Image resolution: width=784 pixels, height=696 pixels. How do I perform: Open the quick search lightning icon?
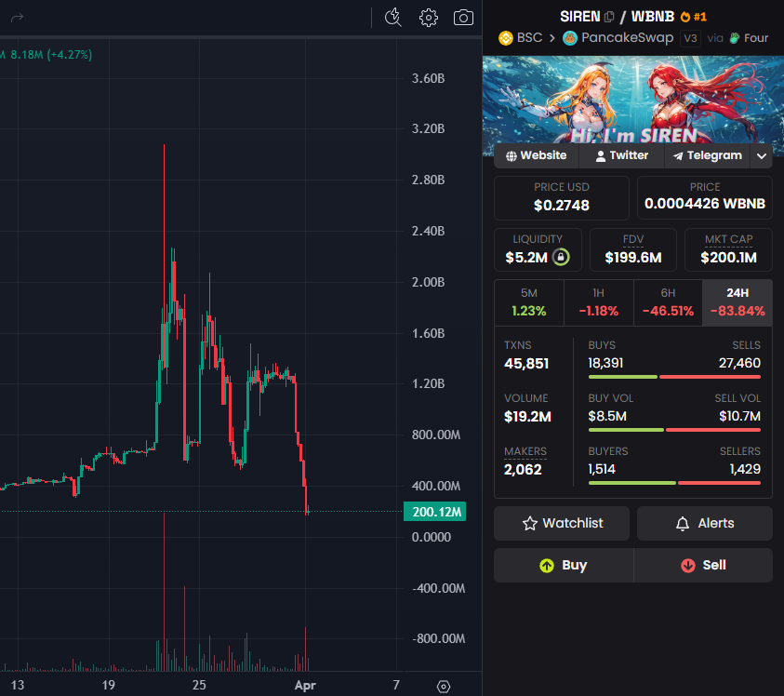(x=393, y=18)
